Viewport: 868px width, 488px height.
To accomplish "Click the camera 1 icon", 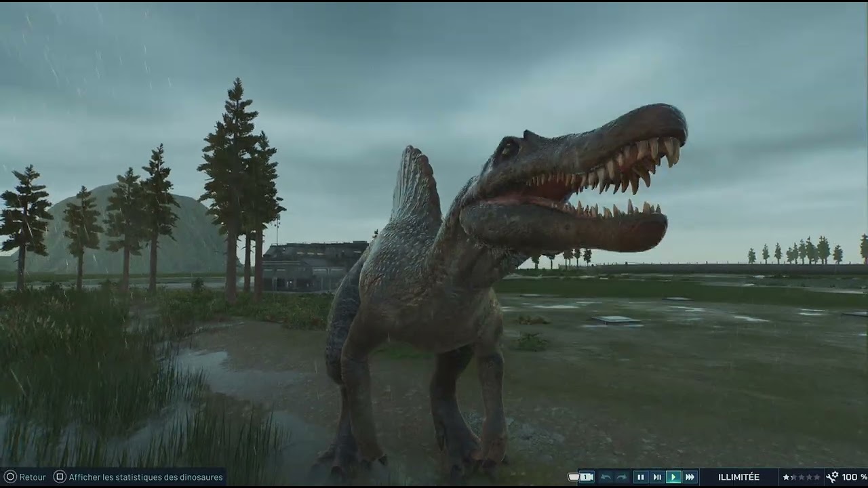I will (587, 477).
